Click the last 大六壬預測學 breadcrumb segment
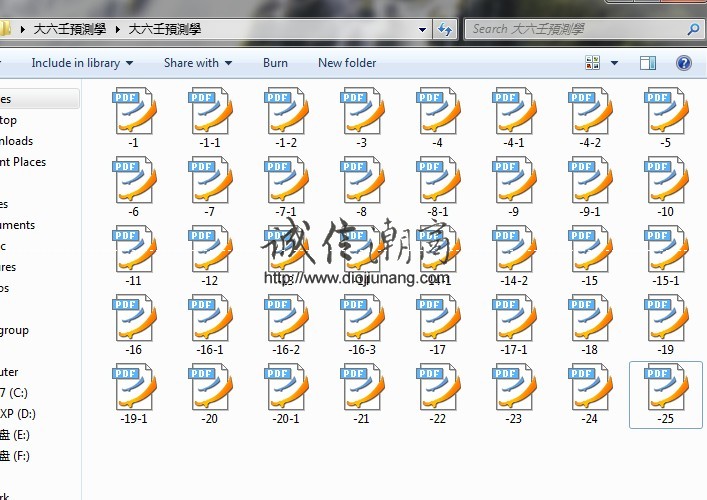The height and width of the screenshot is (500, 707). pyautogui.click(x=165, y=29)
